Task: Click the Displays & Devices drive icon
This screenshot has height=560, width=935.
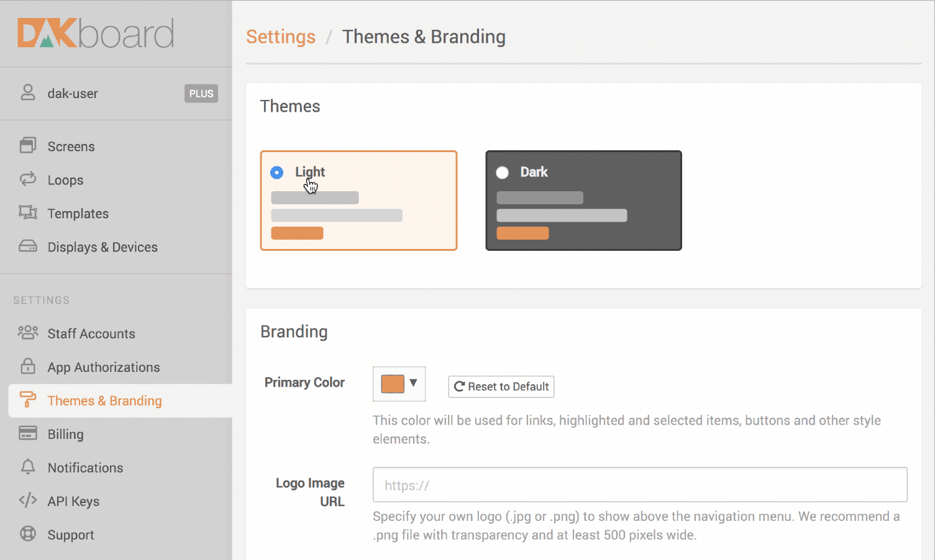Action: (28, 246)
